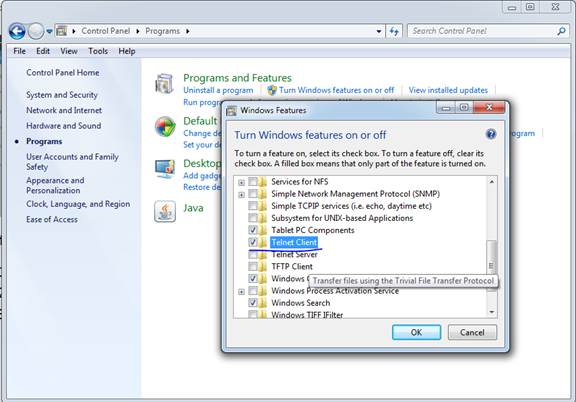This screenshot has width=576, height=402.
Task: Select the TFTP Client list item
Action: coord(292,266)
